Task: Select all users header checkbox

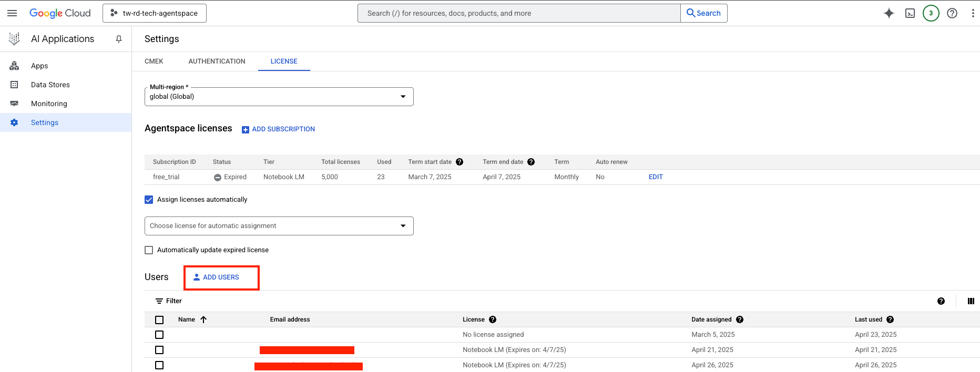Action: 159,320
